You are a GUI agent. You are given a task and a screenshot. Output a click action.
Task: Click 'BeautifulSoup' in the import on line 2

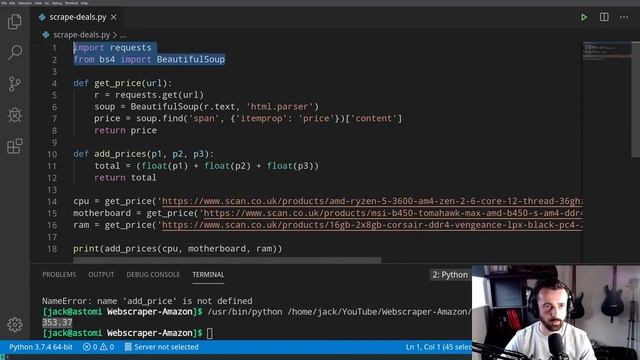tap(191, 60)
